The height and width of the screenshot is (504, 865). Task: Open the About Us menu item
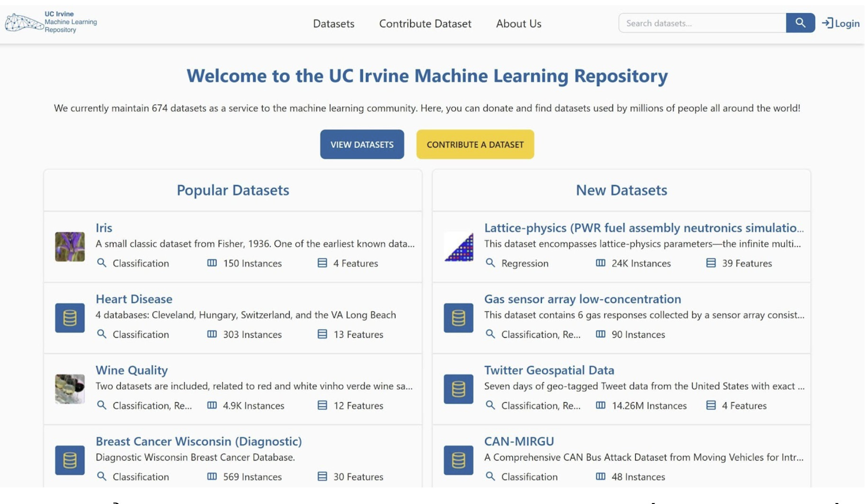518,23
